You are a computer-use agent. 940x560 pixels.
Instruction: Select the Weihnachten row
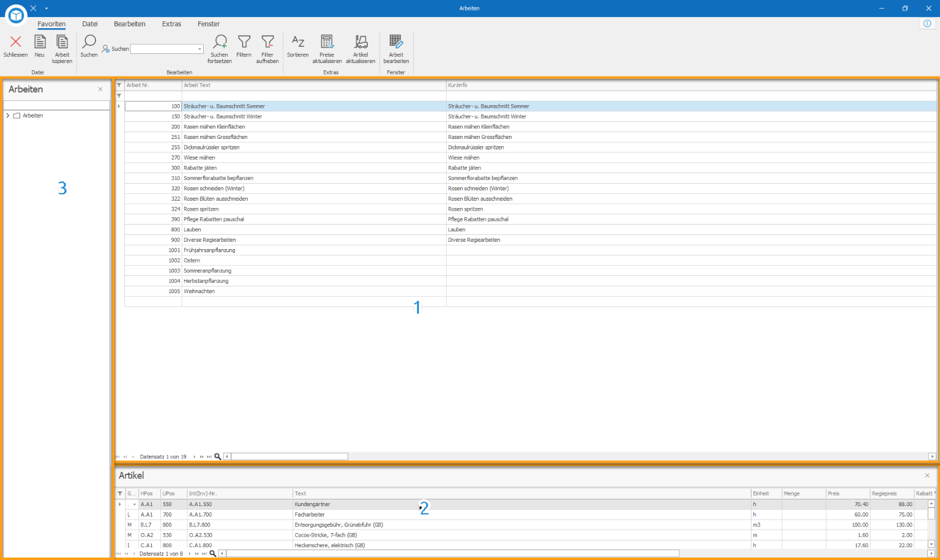pos(531,291)
